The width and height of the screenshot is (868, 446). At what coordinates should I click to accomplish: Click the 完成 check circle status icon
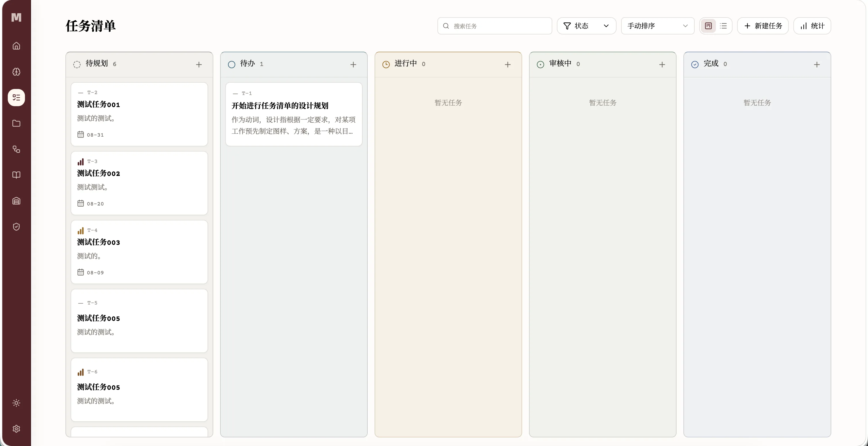coord(695,64)
